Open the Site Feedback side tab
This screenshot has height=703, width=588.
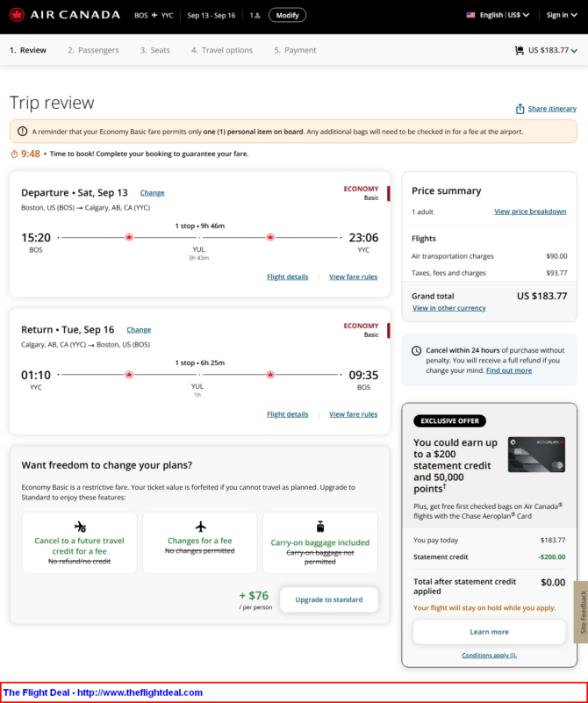pyautogui.click(x=581, y=613)
